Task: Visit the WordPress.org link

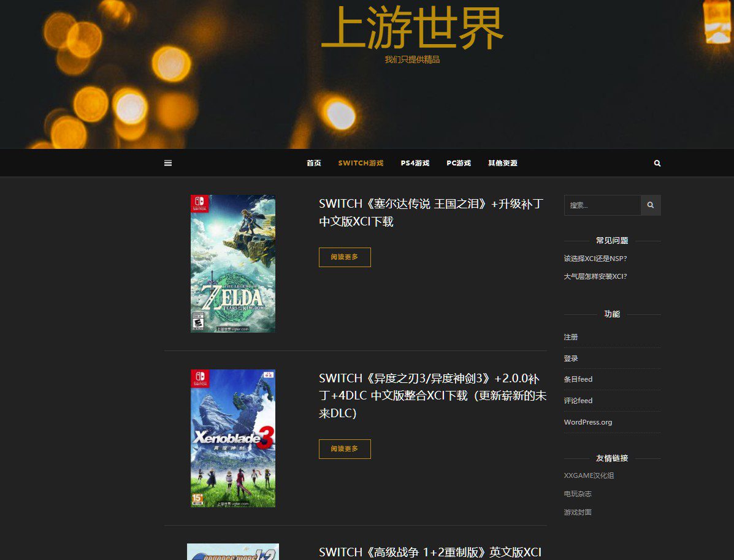Action: coord(588,422)
